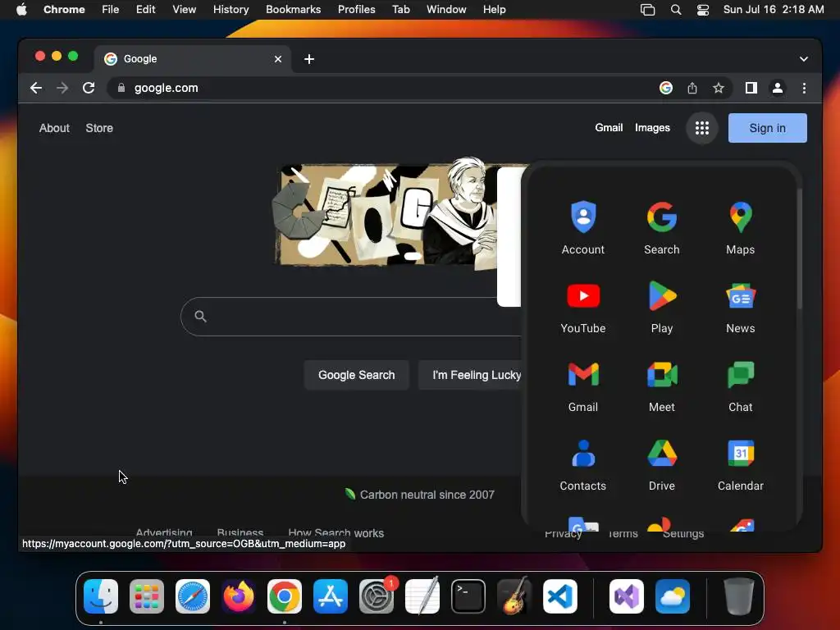Launch Firefox from the Dock

239,596
